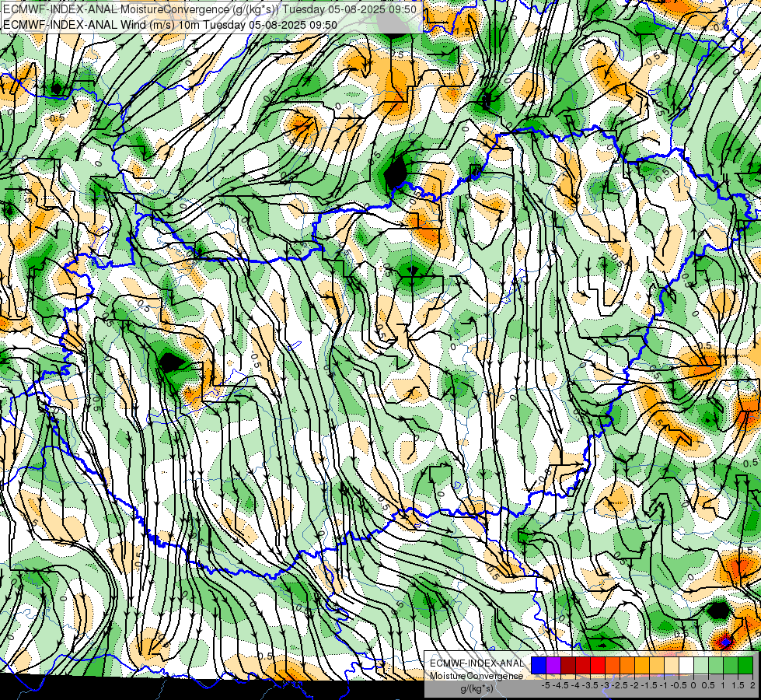Click the legend unit label 'g/(kg*s)'
This screenshot has width=761, height=700.
477,689
